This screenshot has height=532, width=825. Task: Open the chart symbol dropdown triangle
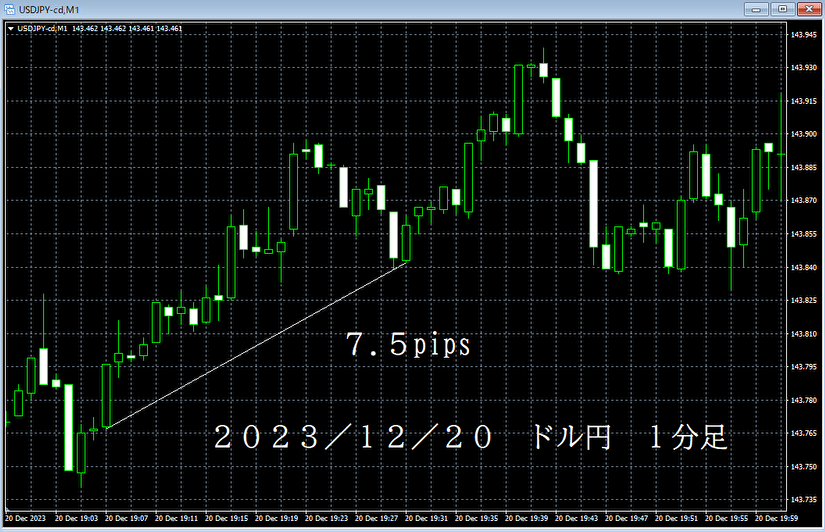click(11, 28)
